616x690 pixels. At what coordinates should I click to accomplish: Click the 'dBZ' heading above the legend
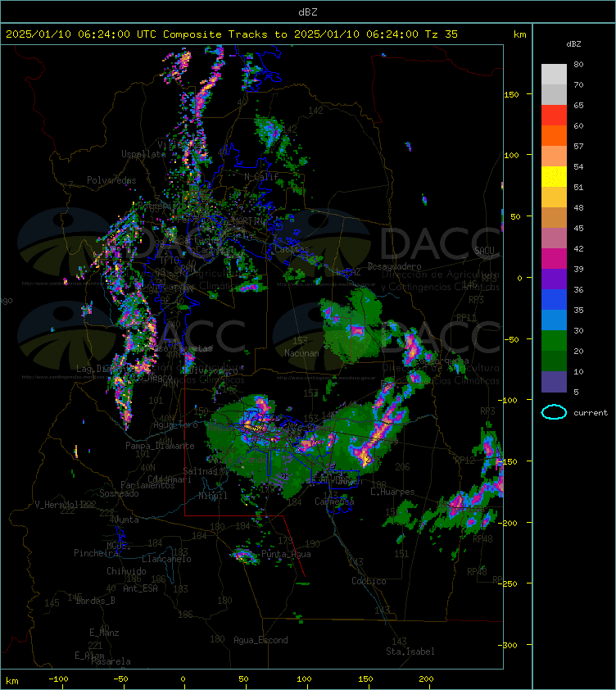[573, 44]
